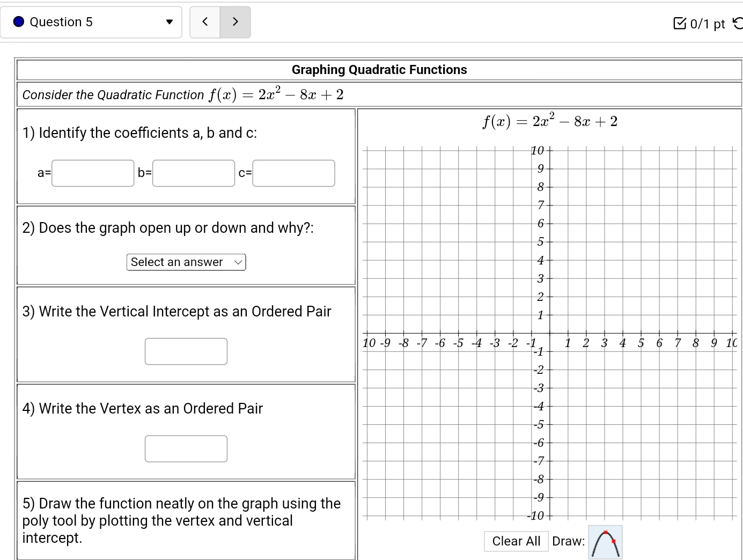This screenshot has height=560, width=743.
Task: Click the input field for coefficient a
Action: click(x=93, y=173)
